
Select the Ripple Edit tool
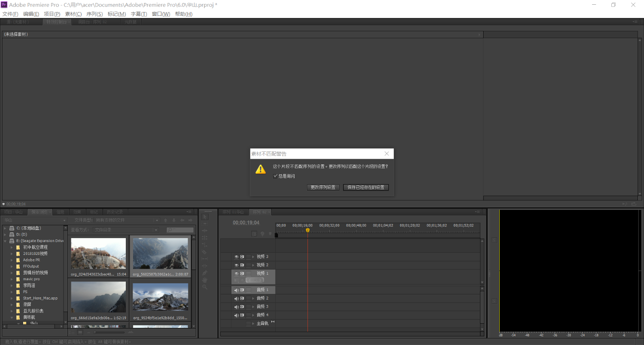[x=205, y=230]
